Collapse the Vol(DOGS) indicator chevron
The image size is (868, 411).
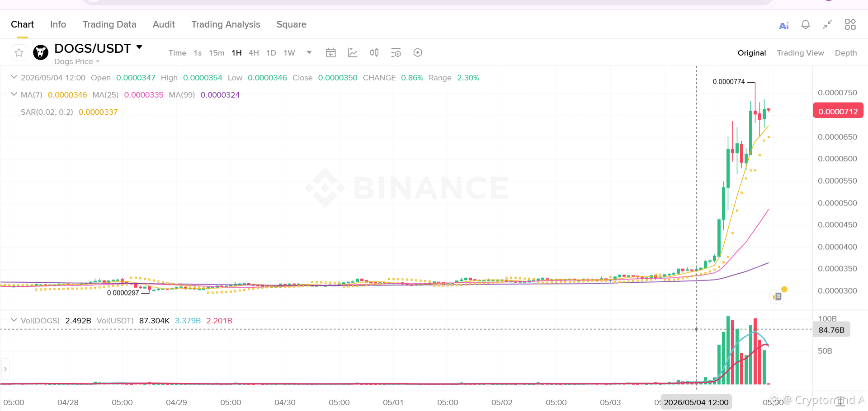pos(14,320)
